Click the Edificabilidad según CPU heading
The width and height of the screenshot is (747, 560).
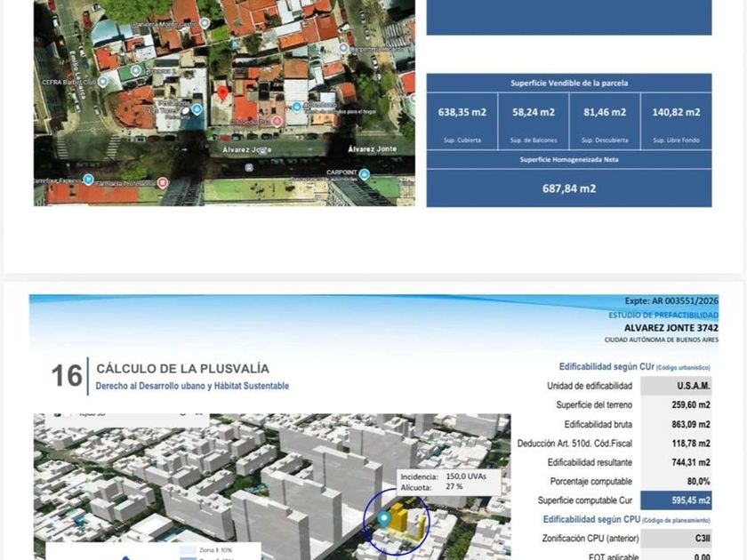[x=626, y=519]
